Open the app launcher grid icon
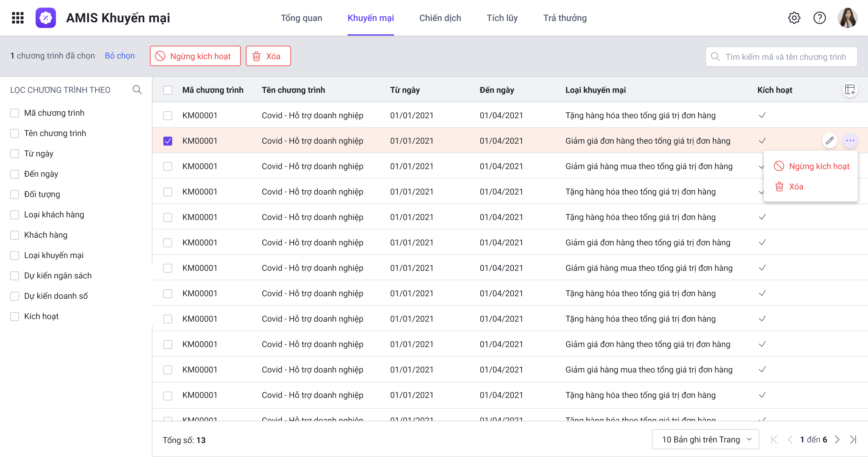This screenshot has width=868, height=457. pyautogui.click(x=17, y=18)
